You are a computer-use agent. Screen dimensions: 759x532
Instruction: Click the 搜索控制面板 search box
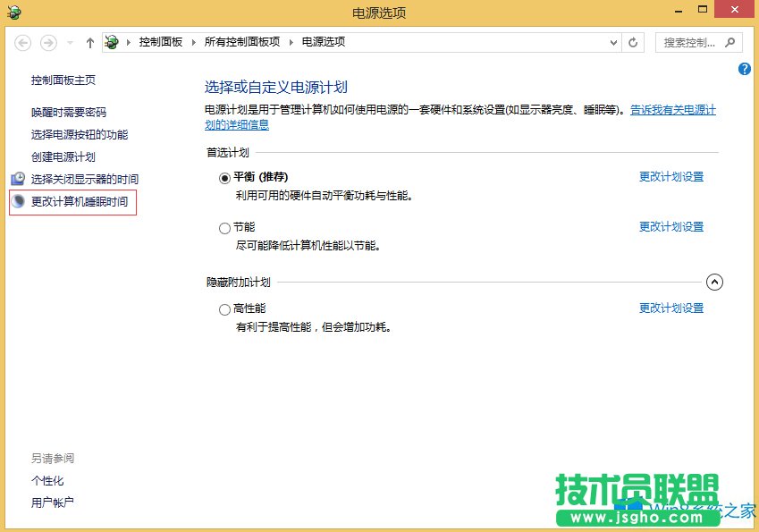pos(692,42)
